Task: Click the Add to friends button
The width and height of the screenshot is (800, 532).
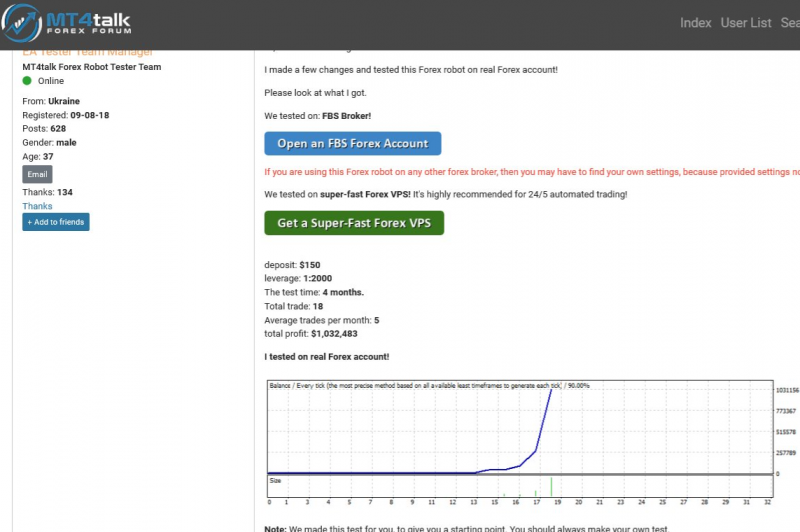Action: [x=56, y=222]
